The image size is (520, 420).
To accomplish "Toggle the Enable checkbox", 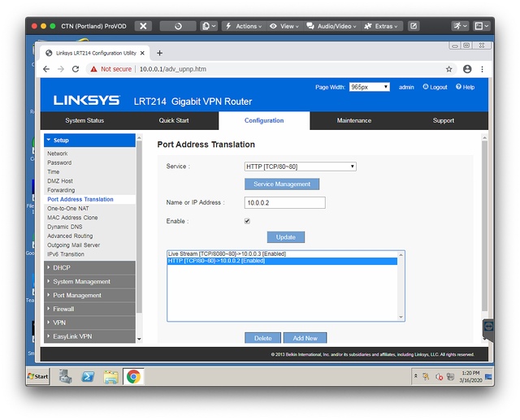I will [x=247, y=221].
